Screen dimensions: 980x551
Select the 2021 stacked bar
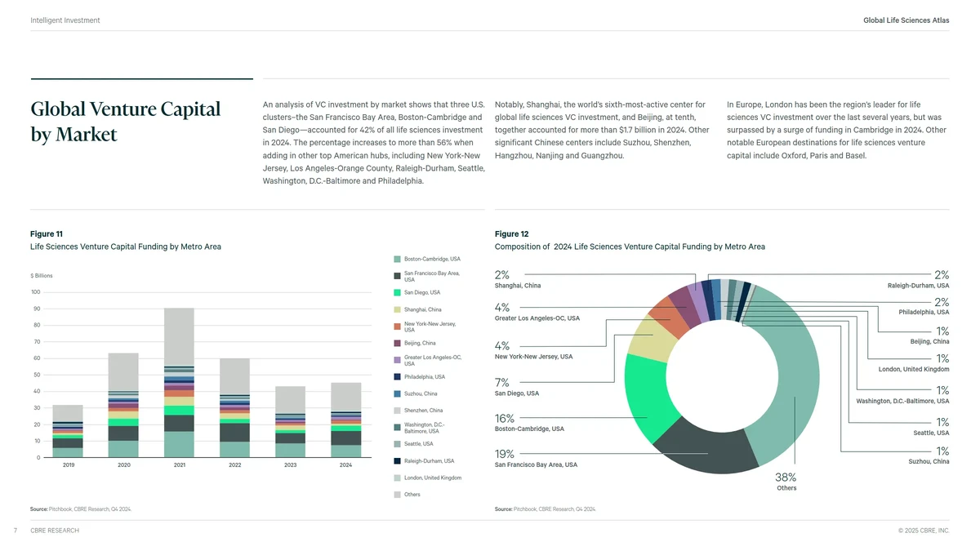(x=179, y=382)
